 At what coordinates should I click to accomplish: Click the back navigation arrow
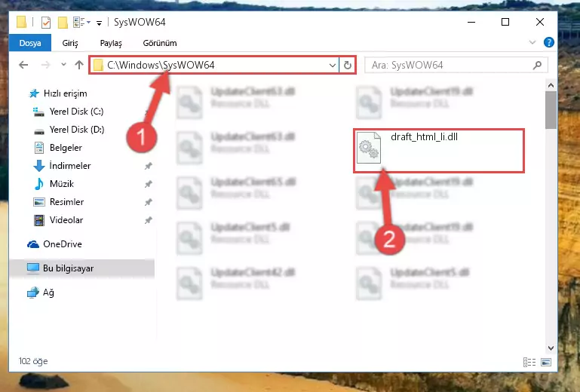click(x=23, y=65)
